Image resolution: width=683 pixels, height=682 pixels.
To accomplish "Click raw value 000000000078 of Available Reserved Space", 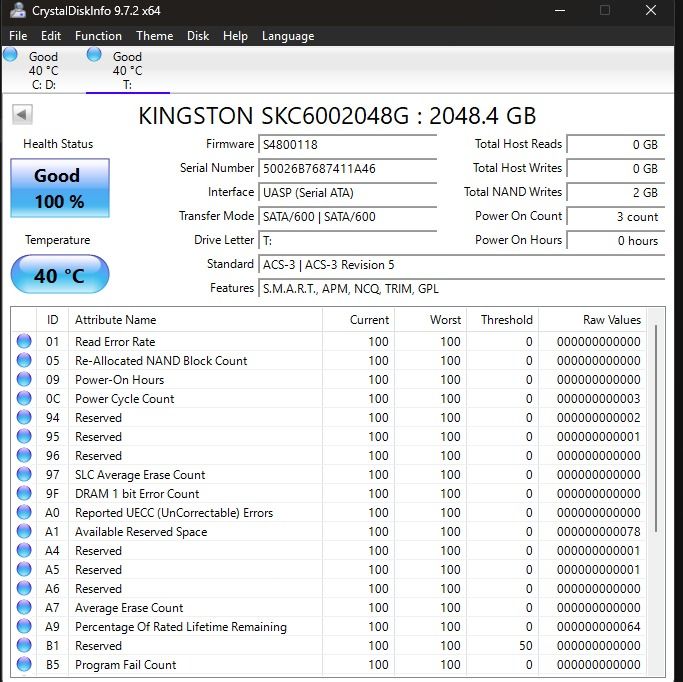I will [x=598, y=531].
